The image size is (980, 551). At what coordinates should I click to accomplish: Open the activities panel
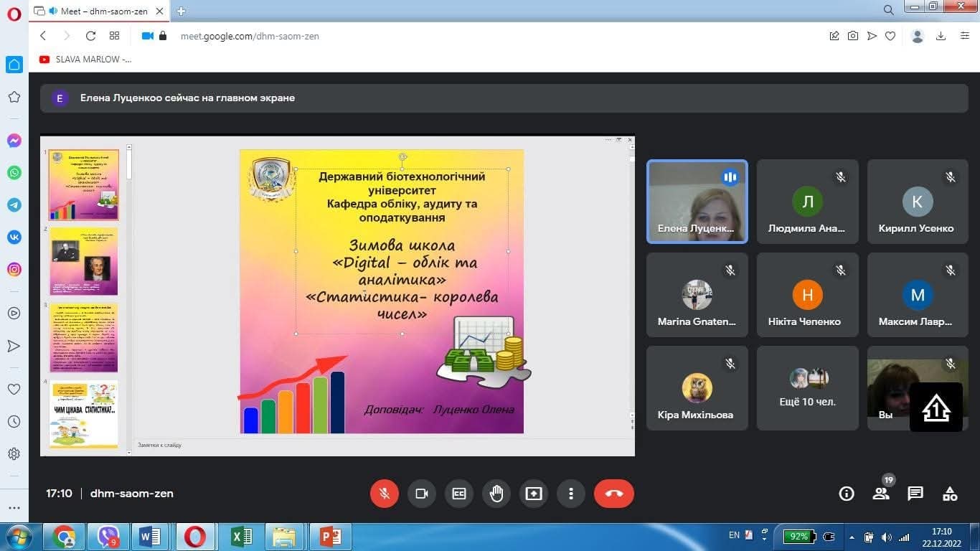(x=950, y=494)
